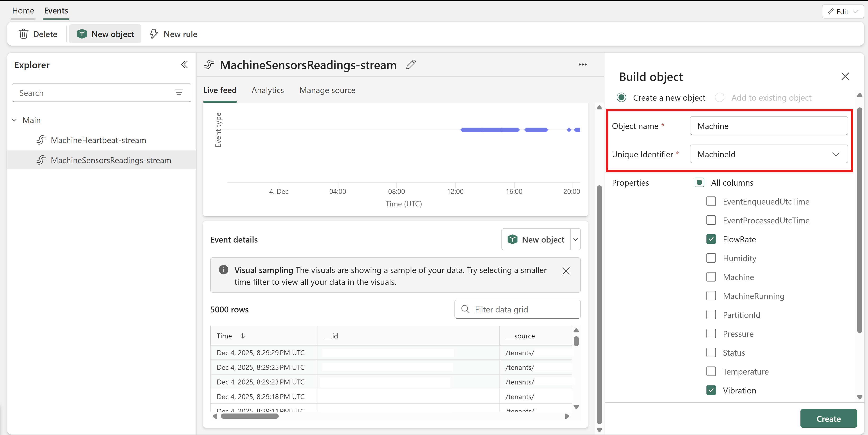Click the info icon in Visual sampling banner

pyautogui.click(x=223, y=270)
